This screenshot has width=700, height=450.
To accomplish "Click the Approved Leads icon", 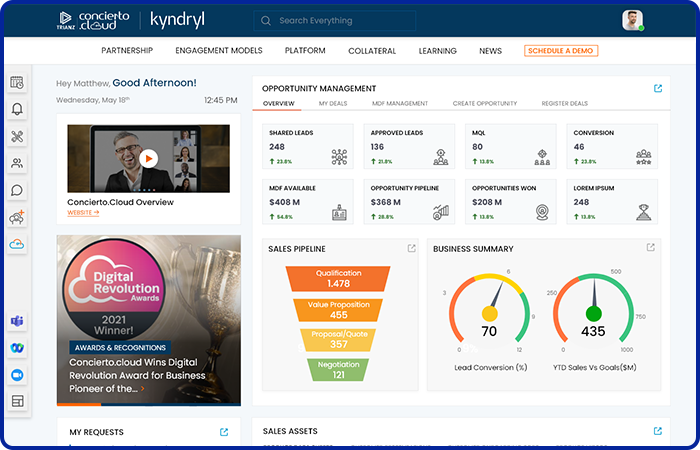I will [x=441, y=157].
